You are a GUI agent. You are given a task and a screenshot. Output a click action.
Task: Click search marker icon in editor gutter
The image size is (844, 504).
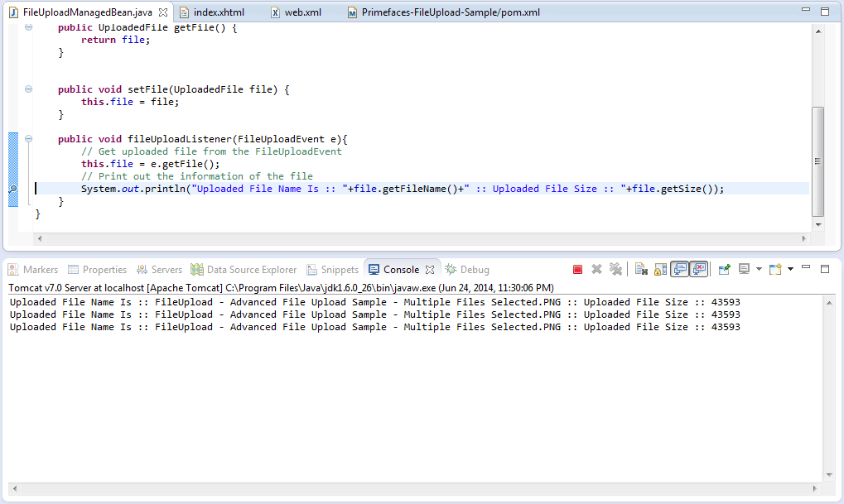tap(12, 190)
